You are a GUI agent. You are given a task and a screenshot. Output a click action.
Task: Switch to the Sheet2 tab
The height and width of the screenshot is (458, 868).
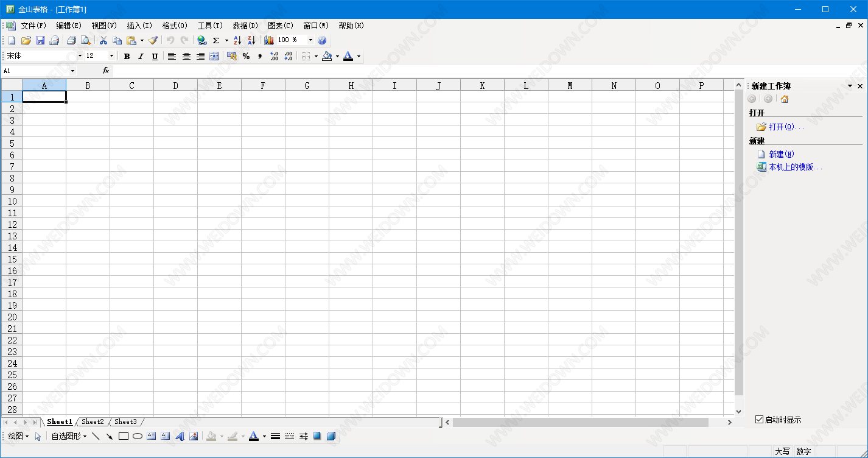point(93,421)
